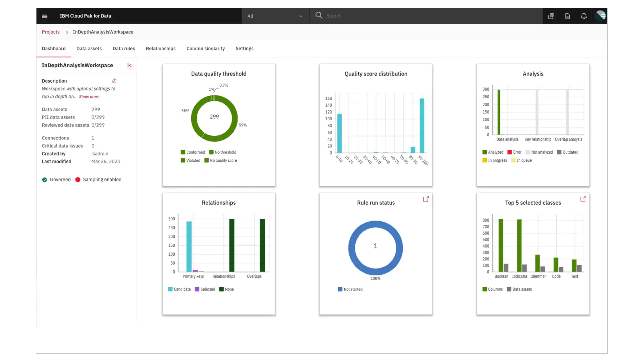Image resolution: width=644 pixels, height=362 pixels.
Task: Expand the All search scope dropdown
Action: click(275, 16)
